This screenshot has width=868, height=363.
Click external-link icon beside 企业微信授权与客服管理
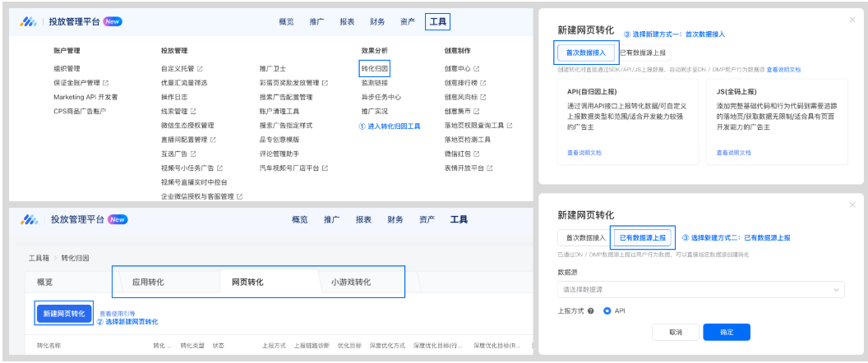point(239,196)
